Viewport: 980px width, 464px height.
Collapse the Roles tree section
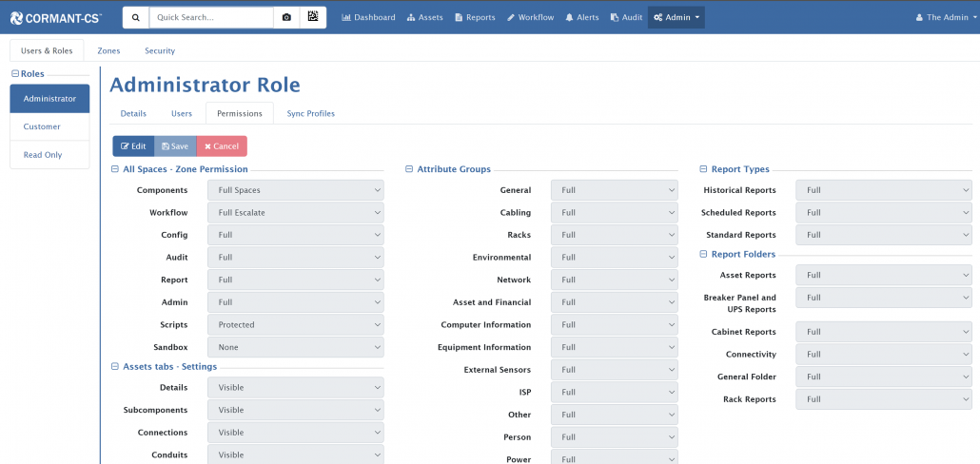(x=15, y=73)
